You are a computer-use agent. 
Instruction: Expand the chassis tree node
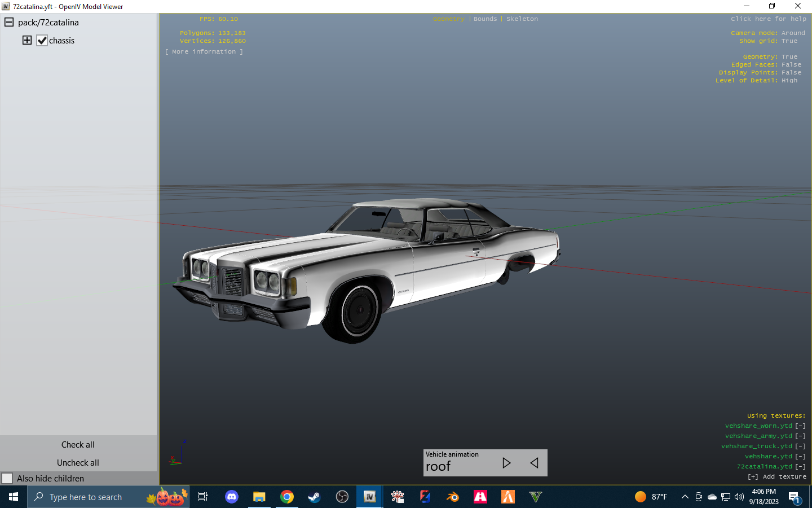(27, 40)
